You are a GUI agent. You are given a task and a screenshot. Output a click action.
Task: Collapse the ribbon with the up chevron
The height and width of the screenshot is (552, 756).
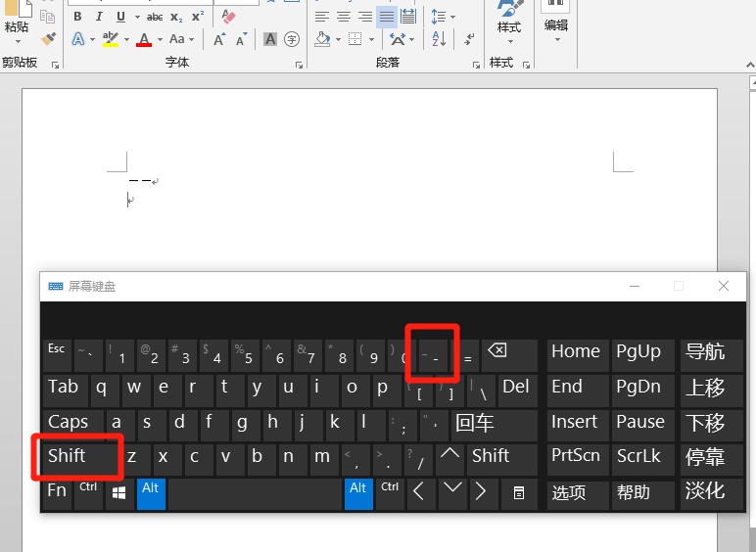click(x=750, y=65)
